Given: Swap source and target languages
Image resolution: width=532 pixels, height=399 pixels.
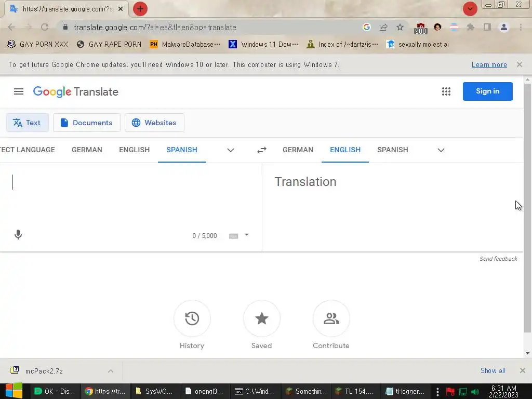Looking at the screenshot, I should tap(262, 150).
